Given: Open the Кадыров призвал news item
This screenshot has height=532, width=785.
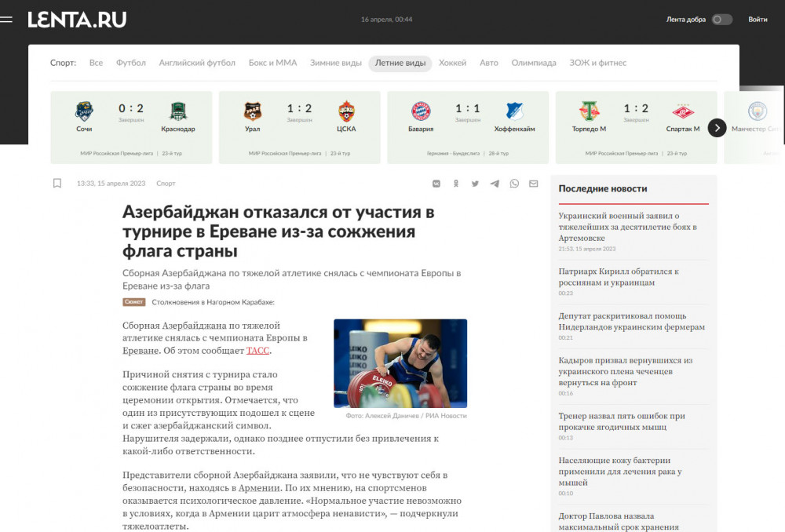Looking at the screenshot, I should (x=626, y=372).
